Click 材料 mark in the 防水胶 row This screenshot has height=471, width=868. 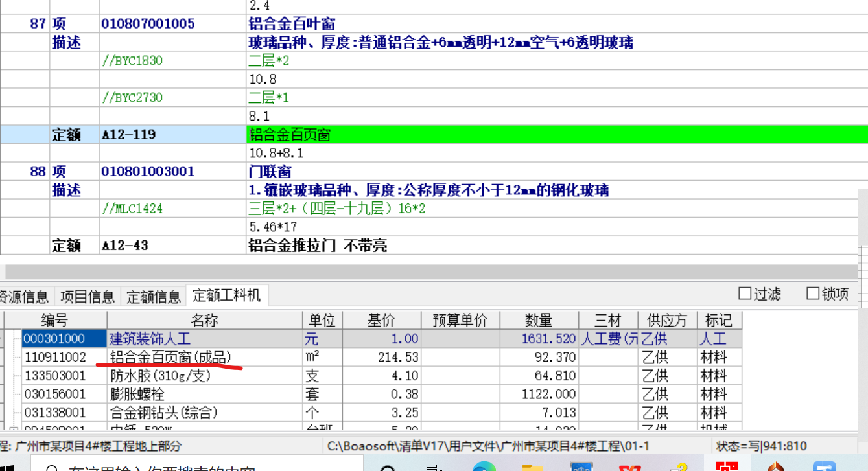719,376
